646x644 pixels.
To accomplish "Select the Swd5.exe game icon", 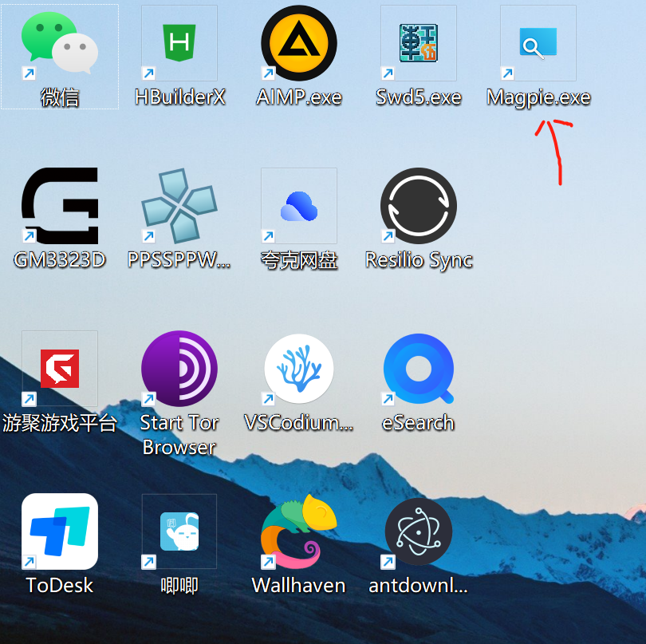I will coord(419,43).
